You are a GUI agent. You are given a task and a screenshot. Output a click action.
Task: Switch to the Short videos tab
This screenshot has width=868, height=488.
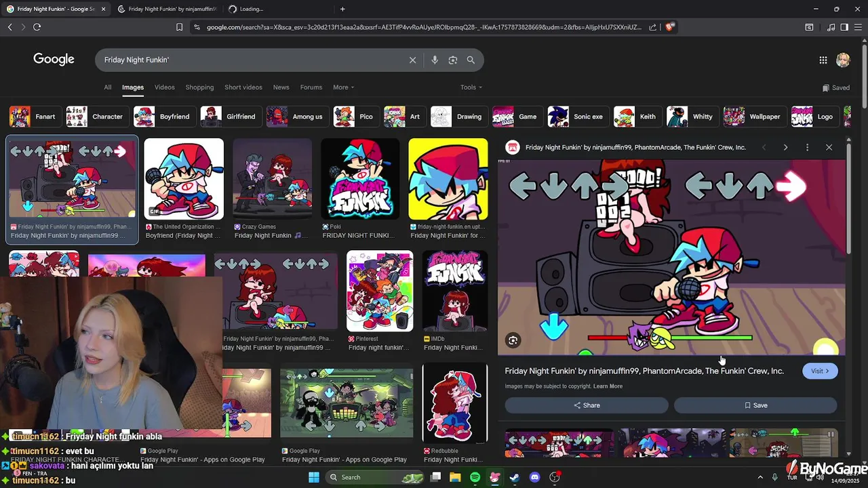243,87
